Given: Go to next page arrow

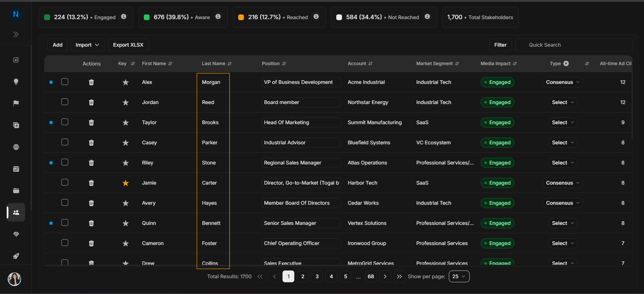Looking at the screenshot, I should [385, 277].
